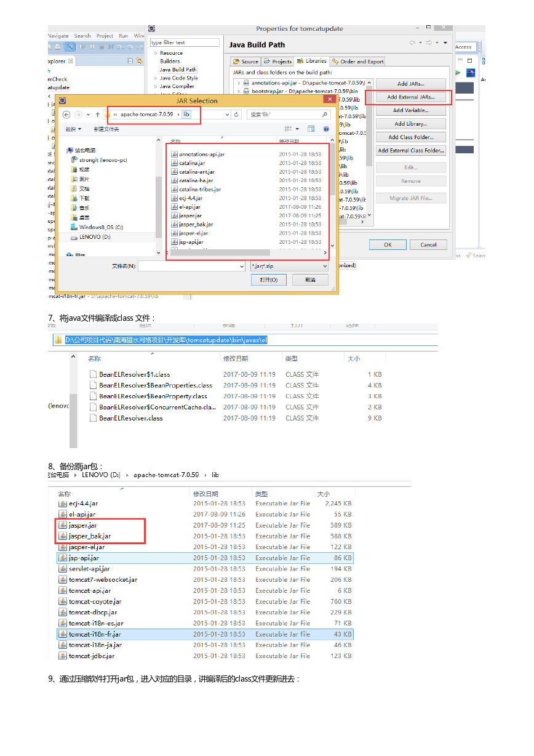The width and height of the screenshot is (534, 756).
Task: Click the tomcat-i18n-fr.jar file icon
Action: [x=63, y=634]
